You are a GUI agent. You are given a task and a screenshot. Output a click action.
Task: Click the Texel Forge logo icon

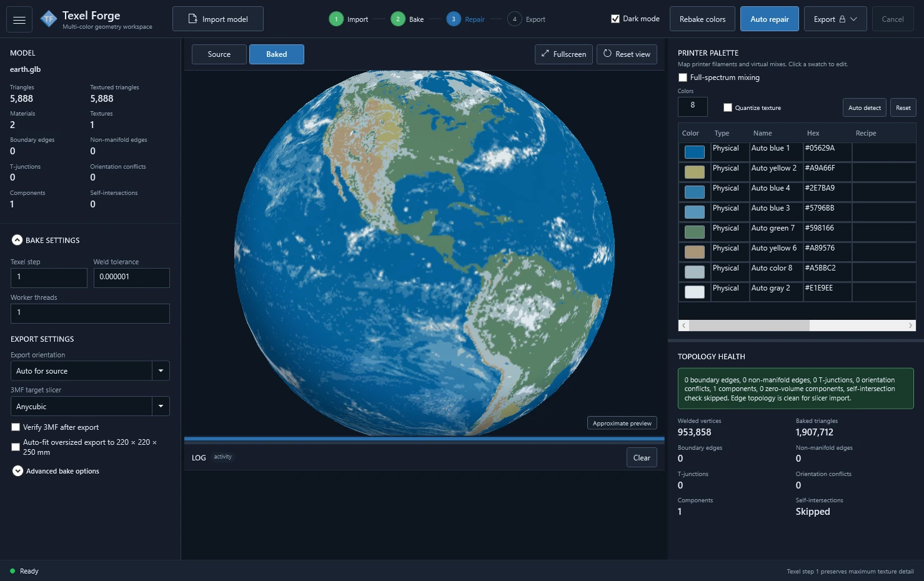[x=48, y=19]
